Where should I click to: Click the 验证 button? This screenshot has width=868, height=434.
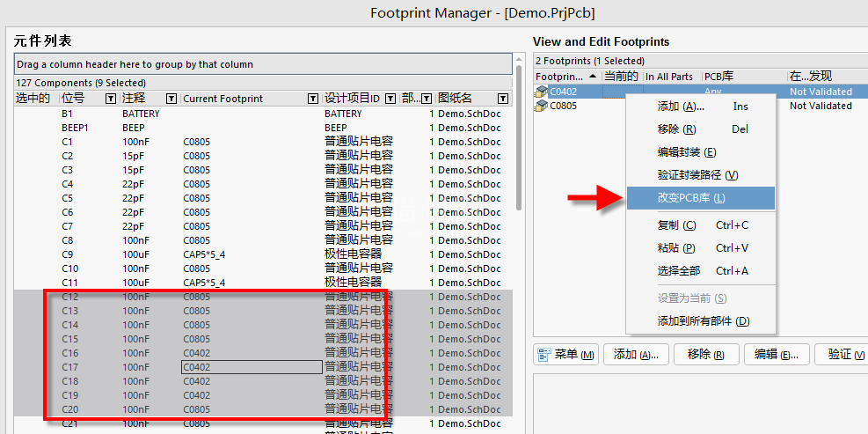click(x=842, y=355)
